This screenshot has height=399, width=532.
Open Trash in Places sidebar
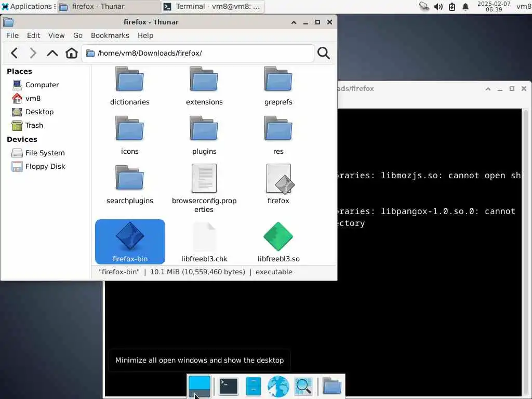coord(34,126)
